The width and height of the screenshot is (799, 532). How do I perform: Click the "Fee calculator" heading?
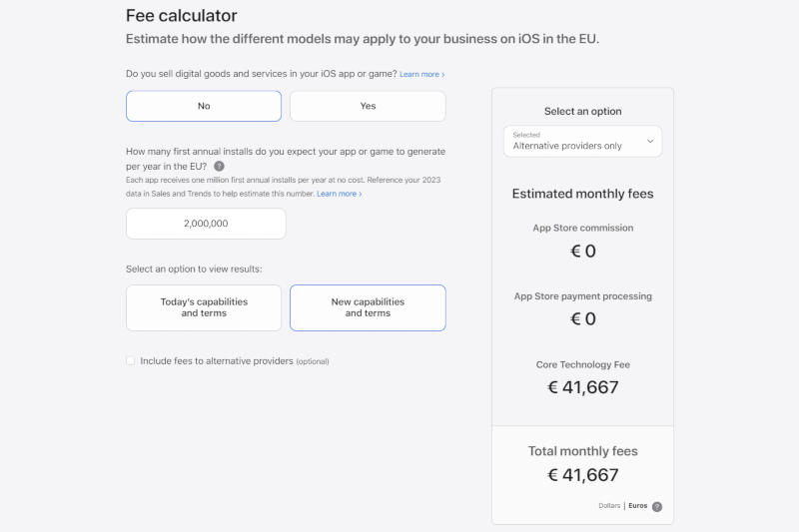pyautogui.click(x=181, y=16)
